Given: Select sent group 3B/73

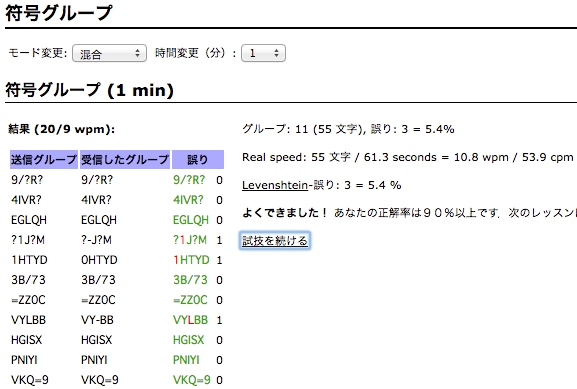Looking at the screenshot, I should 28,280.
